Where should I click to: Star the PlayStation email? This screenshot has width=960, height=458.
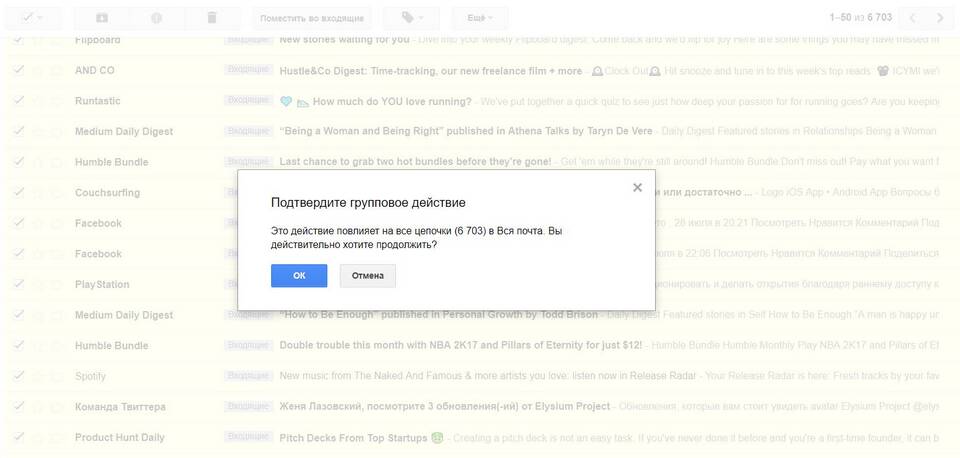click(38, 285)
